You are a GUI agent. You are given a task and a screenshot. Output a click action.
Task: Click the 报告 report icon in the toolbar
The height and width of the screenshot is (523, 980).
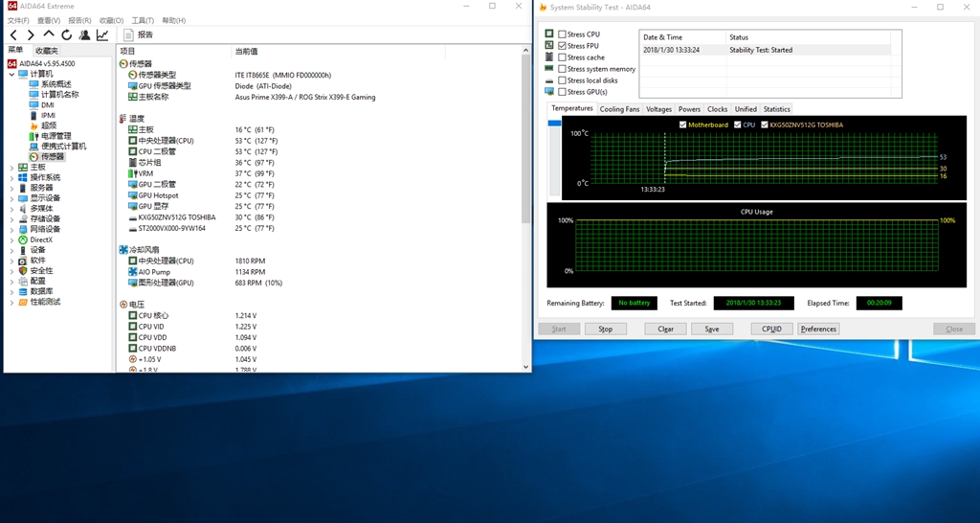click(x=129, y=34)
